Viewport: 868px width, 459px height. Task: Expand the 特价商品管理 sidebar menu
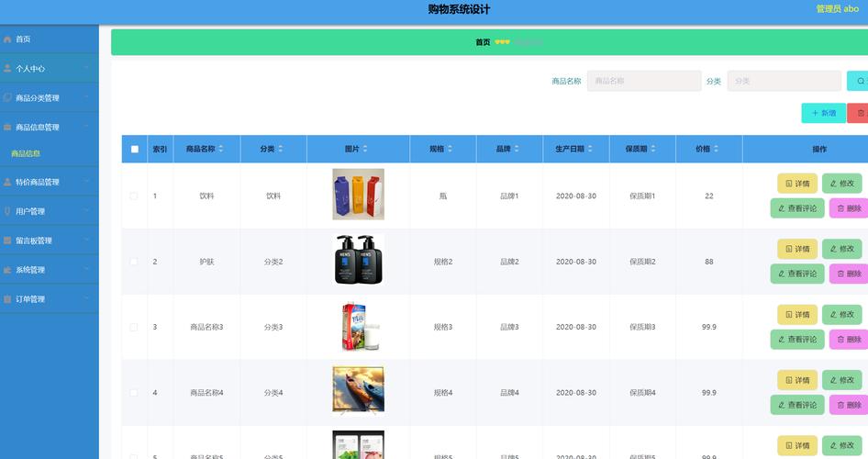49,182
